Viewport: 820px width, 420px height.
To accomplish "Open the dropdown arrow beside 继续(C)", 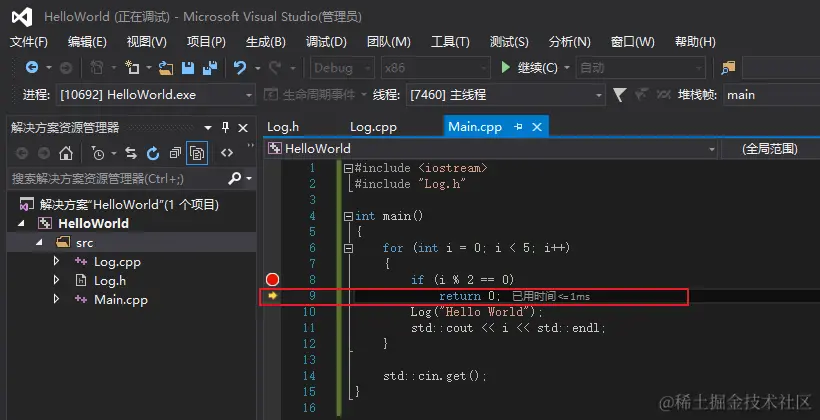I will coord(567,68).
